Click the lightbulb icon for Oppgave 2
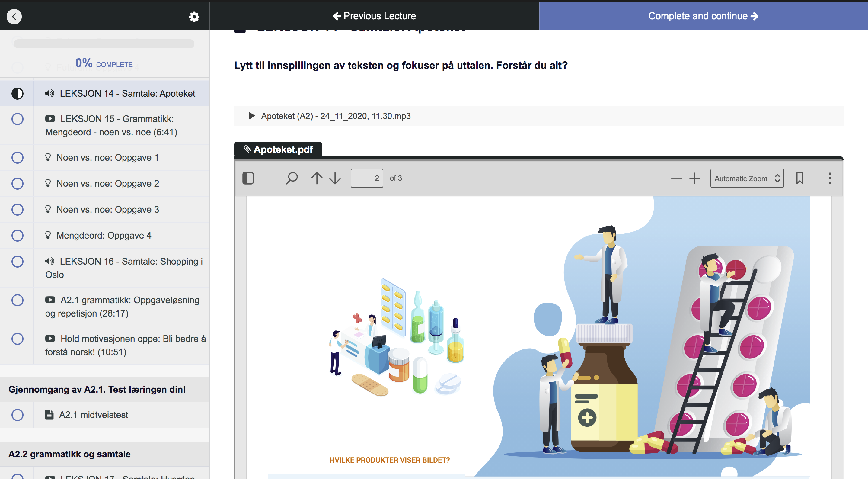Viewport: 868px width, 479px height. click(x=48, y=183)
